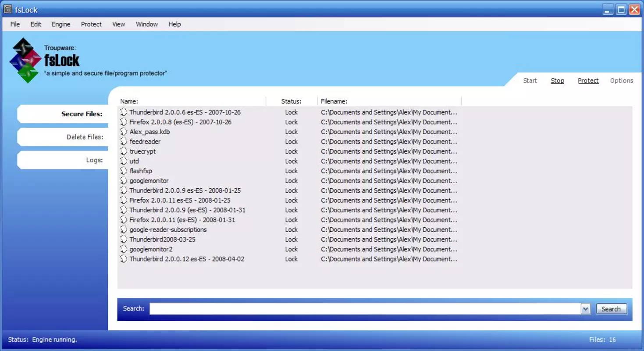Click icon beside googlemonitor2 entry
Viewport: 644px width, 351px height.
124,249
